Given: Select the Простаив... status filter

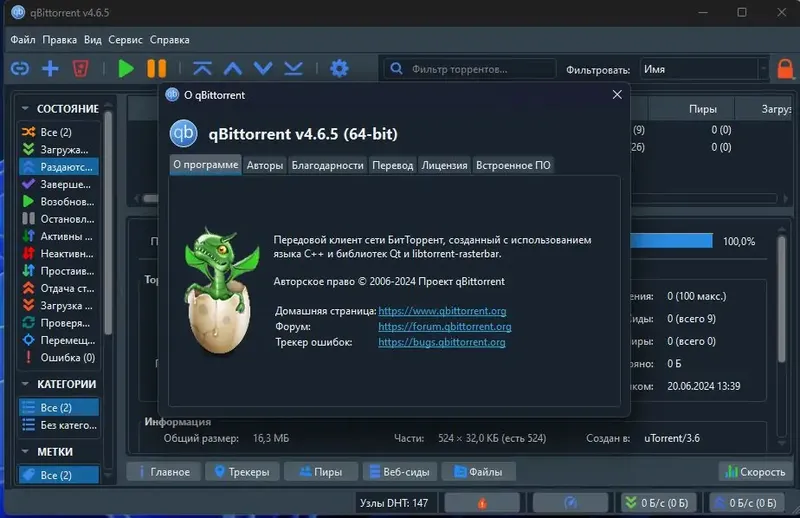Looking at the screenshot, I should (x=59, y=271).
